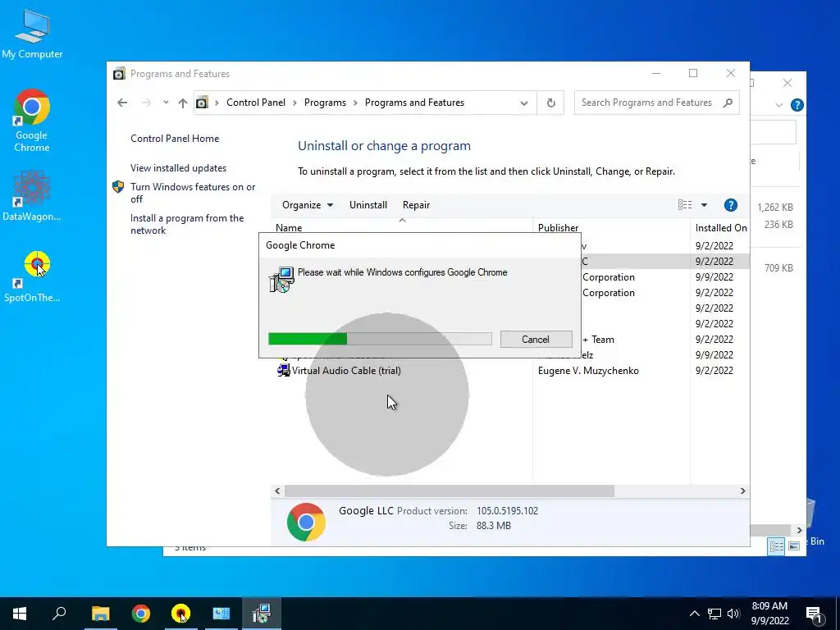Expand the chevron after Programs breadcrumb
Image resolution: width=840 pixels, height=630 pixels.
355,103
